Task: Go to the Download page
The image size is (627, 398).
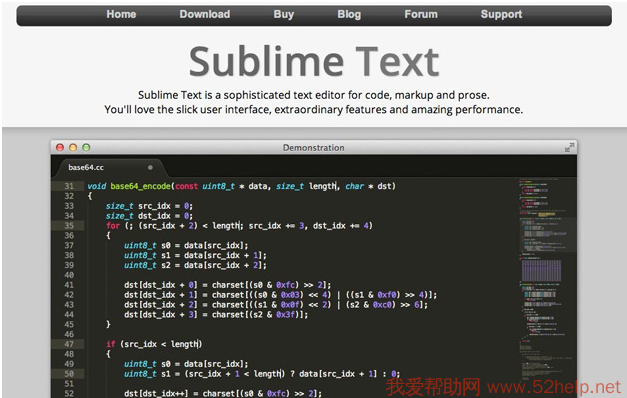Action: tap(205, 14)
